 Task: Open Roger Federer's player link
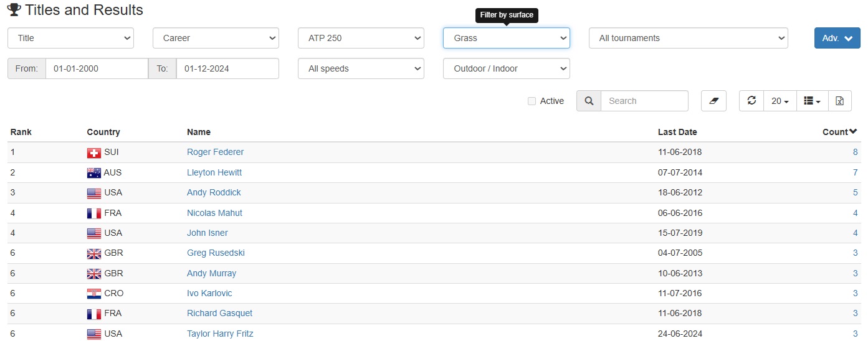click(x=215, y=152)
